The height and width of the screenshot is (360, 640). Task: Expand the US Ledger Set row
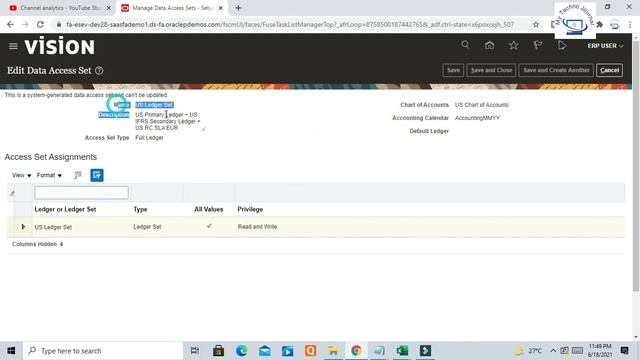(23, 227)
